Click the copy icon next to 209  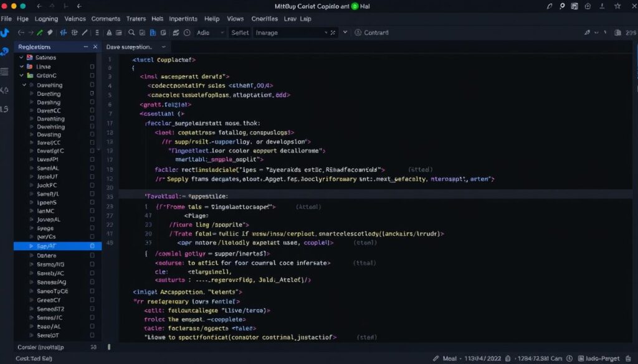click(x=617, y=32)
